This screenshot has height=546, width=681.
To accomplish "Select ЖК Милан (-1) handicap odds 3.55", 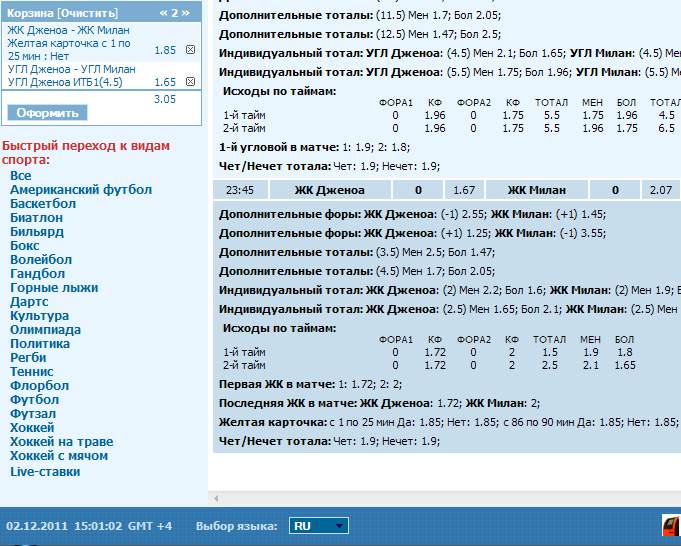I will pos(593,233).
